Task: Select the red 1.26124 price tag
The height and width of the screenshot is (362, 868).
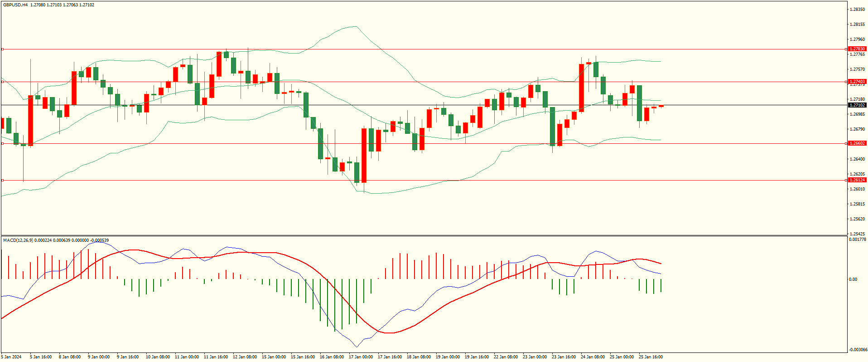Action: click(x=857, y=180)
